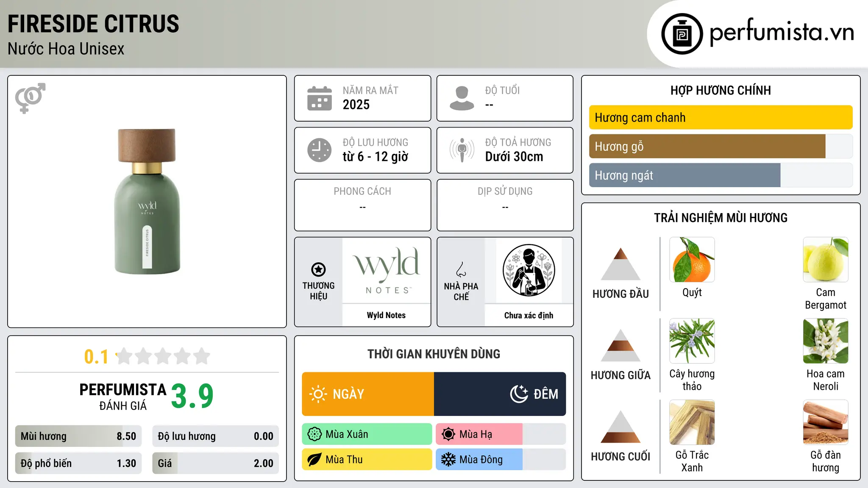
Task: Click the HƯƠNG ĐẦU label
Action: [x=620, y=294]
